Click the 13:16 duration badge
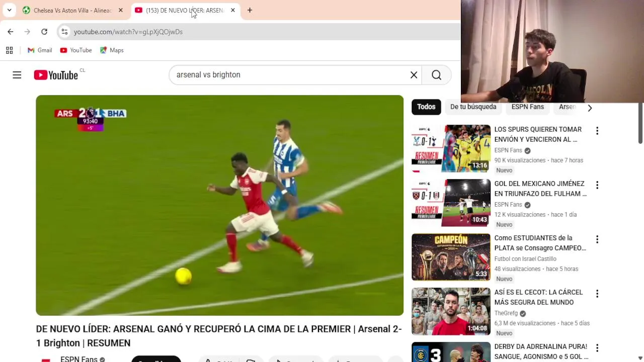644x362 pixels. (479, 165)
